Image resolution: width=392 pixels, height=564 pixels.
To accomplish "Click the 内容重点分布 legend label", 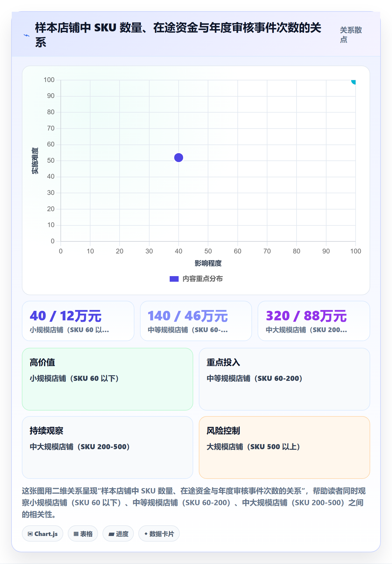I will pyautogui.click(x=203, y=279).
